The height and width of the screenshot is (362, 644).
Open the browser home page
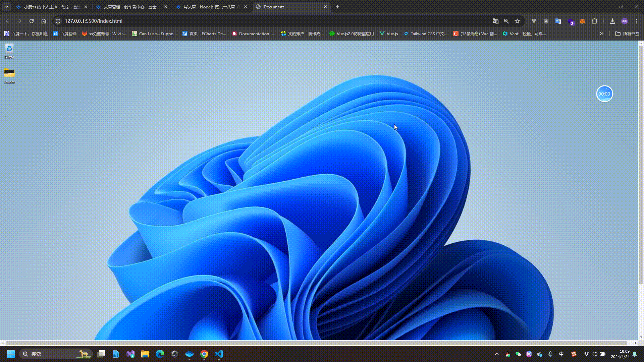coord(44,21)
